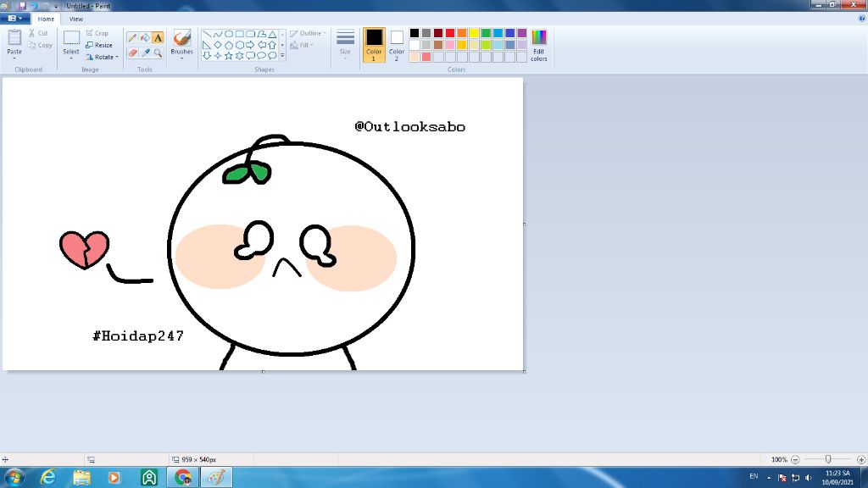Viewport: 868px width, 488px height.
Task: Switch to the View ribbon tab
Action: point(75,19)
